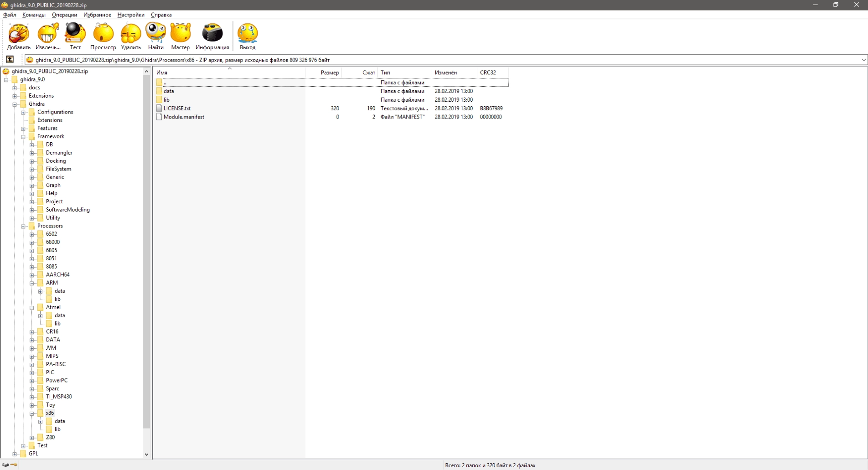The height and width of the screenshot is (470, 868).
Task: Open the Настройки menu
Action: pos(131,15)
